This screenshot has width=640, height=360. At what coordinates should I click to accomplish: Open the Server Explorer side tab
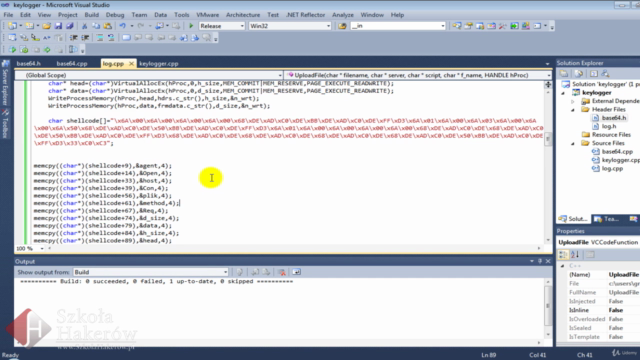coord(5,84)
